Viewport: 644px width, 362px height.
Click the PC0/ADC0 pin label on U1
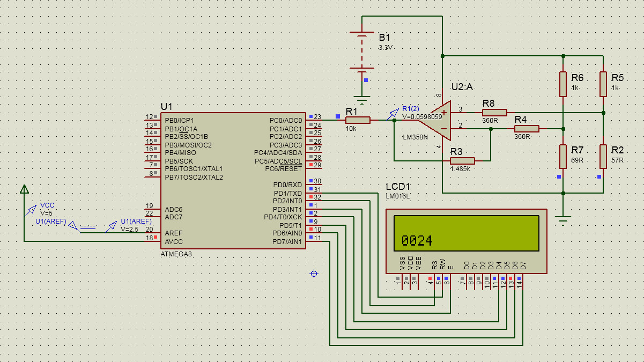point(286,121)
